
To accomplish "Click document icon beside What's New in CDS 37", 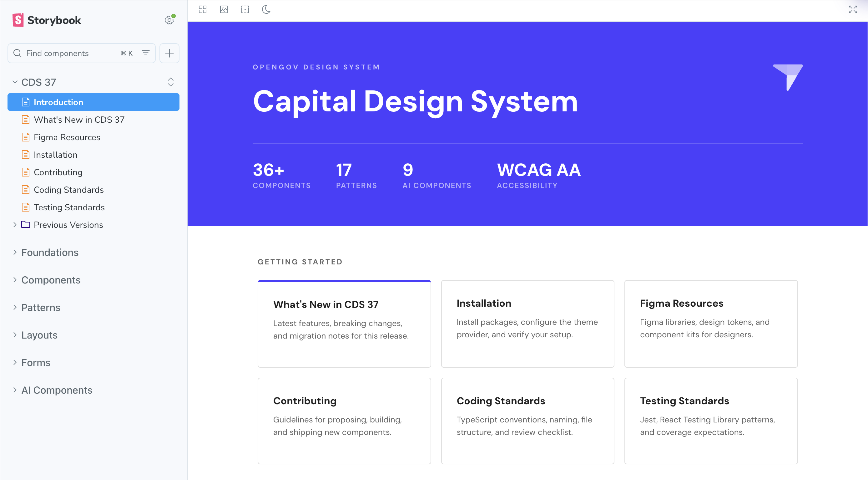I will click(26, 120).
